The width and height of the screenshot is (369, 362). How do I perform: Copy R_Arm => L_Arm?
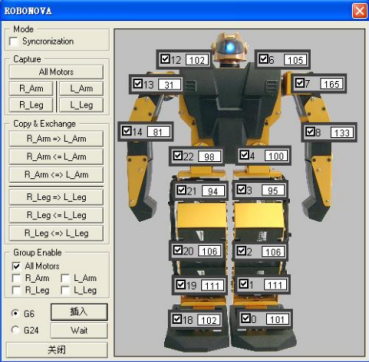coord(56,139)
